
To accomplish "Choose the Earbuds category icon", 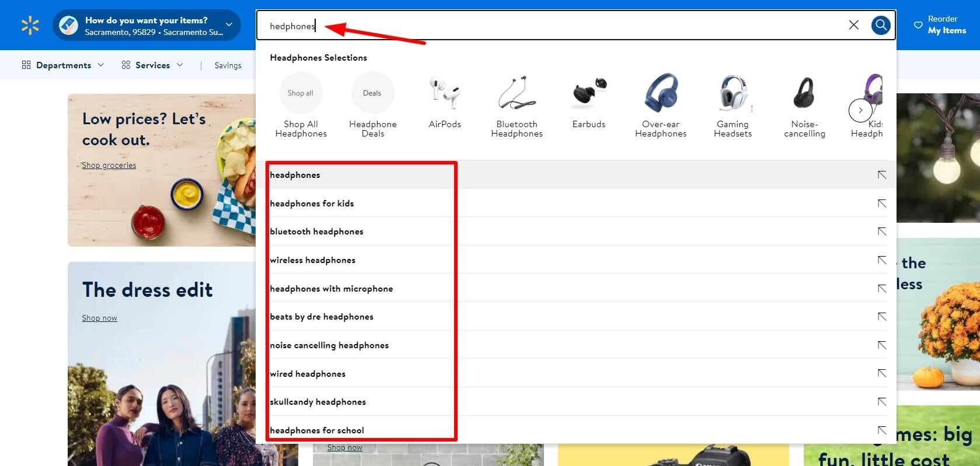I will [588, 93].
